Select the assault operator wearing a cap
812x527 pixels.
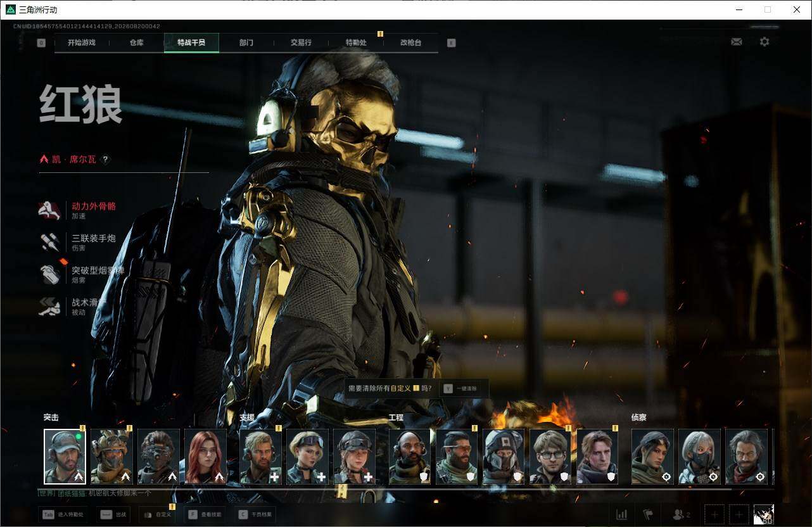click(x=65, y=457)
